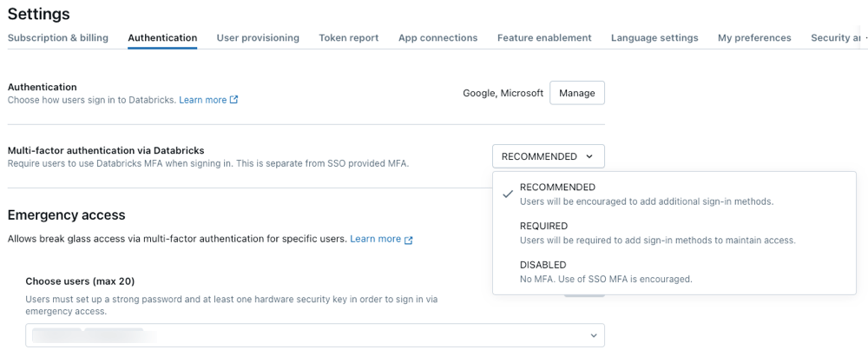Switch to Language settings tab
This screenshot has height=363, width=868.
point(654,37)
